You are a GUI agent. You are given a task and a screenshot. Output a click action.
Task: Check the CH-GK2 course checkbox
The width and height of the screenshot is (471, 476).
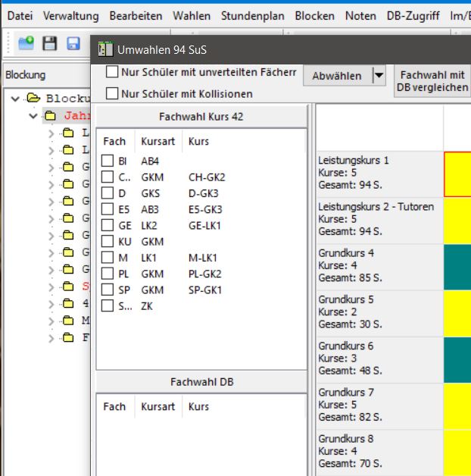coord(108,177)
